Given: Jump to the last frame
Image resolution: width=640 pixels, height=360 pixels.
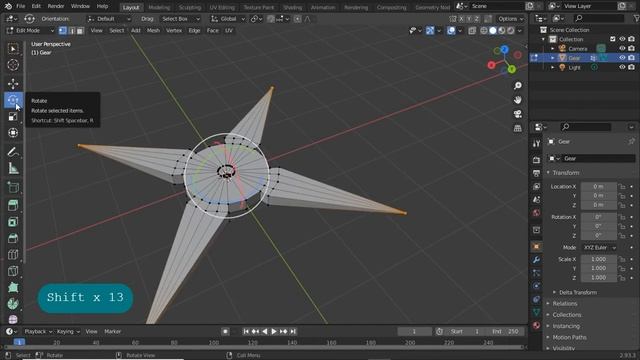Looking at the screenshot, I should pyautogui.click(x=293, y=331).
